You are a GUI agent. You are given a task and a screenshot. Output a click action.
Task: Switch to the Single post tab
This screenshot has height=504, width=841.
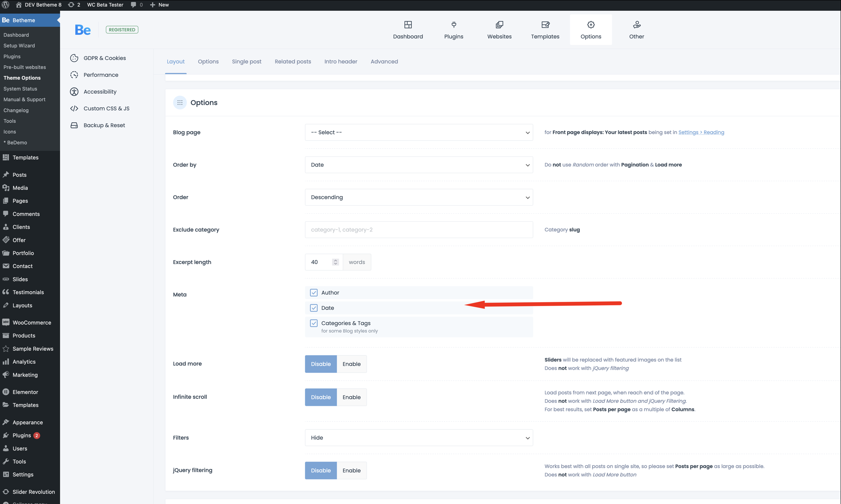[x=246, y=62]
